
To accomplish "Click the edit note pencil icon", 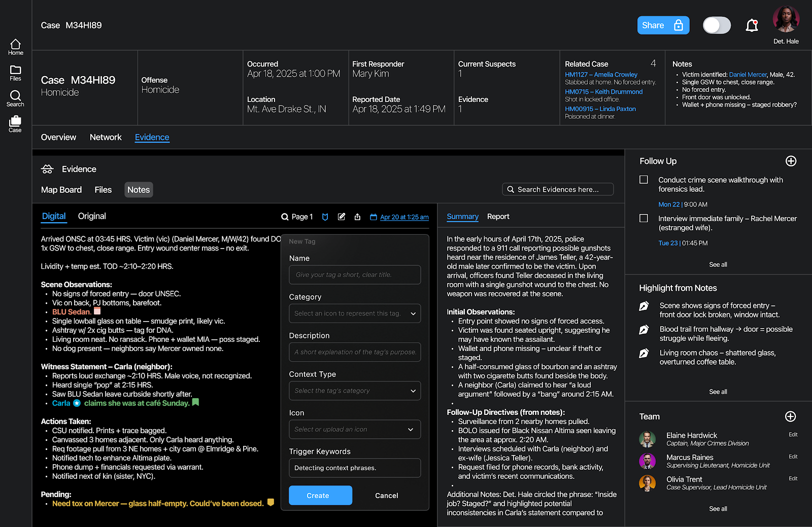I will [342, 217].
